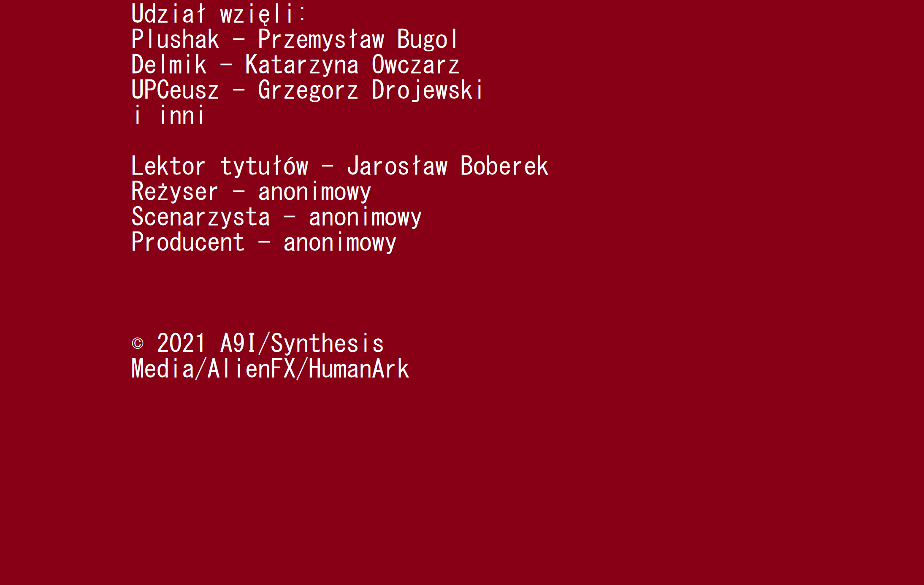This screenshot has width=924, height=585.
Task: Click the "Udział wzięli:" heading text
Action: (x=219, y=14)
